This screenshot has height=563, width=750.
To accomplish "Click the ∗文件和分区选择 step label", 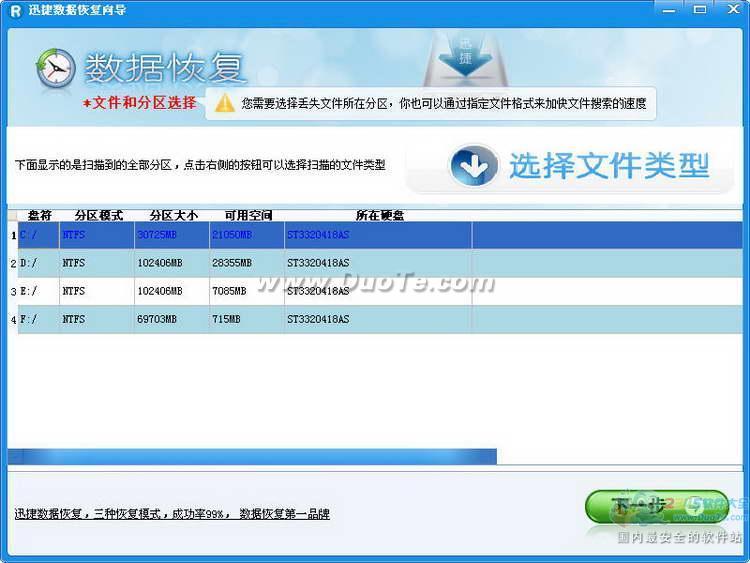I will pos(139,102).
